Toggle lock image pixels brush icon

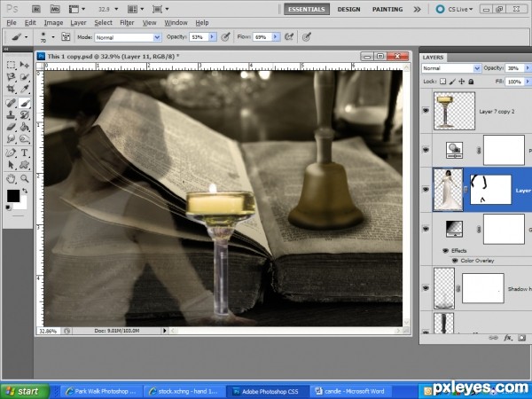452,82
